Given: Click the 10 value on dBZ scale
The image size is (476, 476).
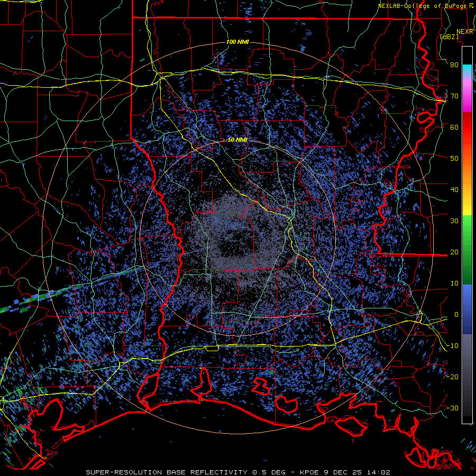Looking at the screenshot, I should (454, 283).
